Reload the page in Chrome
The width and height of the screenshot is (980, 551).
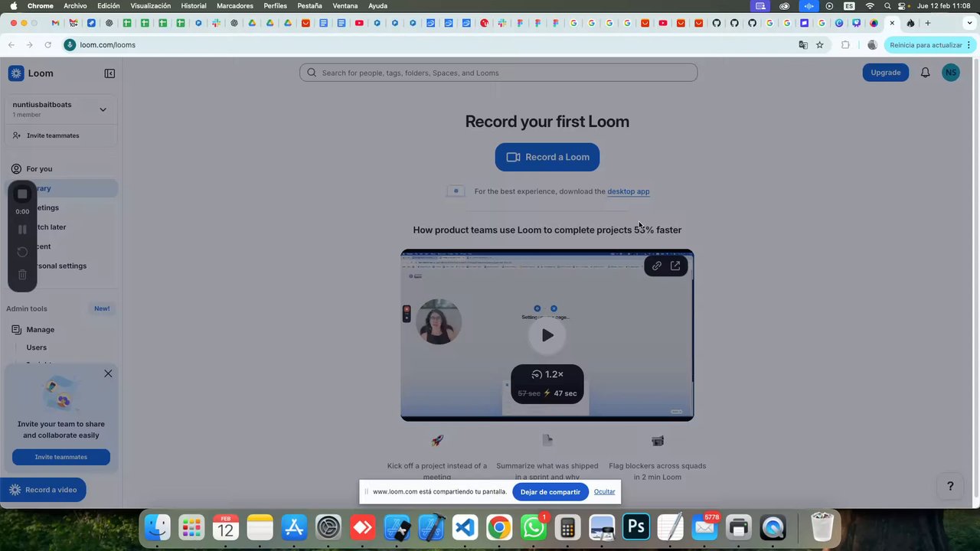tap(47, 45)
